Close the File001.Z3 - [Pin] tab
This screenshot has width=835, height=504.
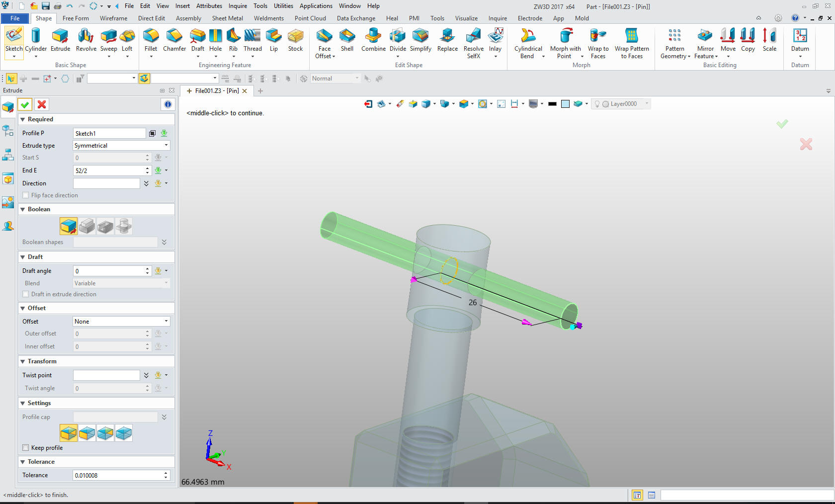pyautogui.click(x=245, y=91)
